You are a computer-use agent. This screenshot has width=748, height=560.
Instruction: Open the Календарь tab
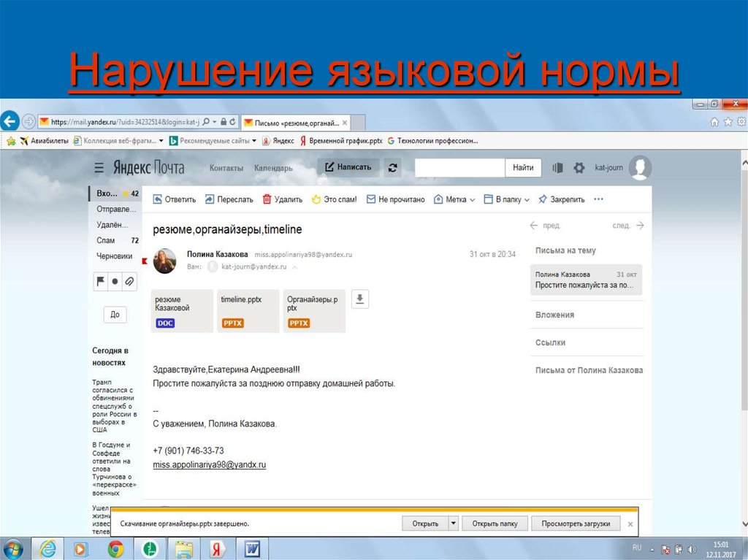(273, 167)
